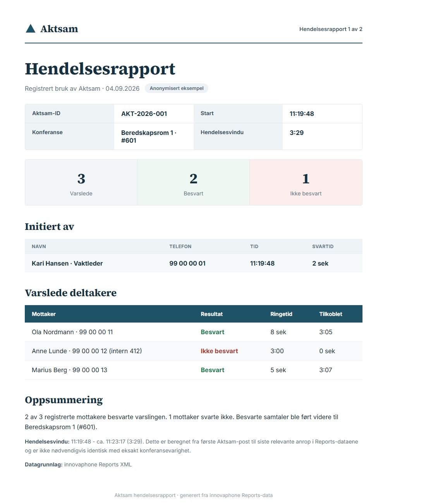Select the 3:05 tilkoblet value
The image size is (426, 504).
pyautogui.click(x=326, y=332)
